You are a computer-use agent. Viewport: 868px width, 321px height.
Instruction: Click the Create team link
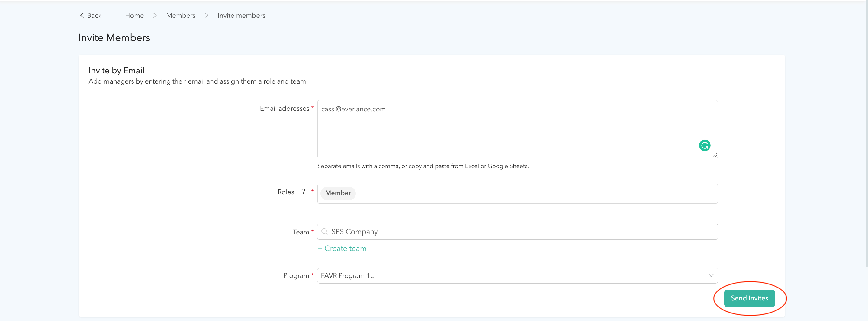(342, 248)
